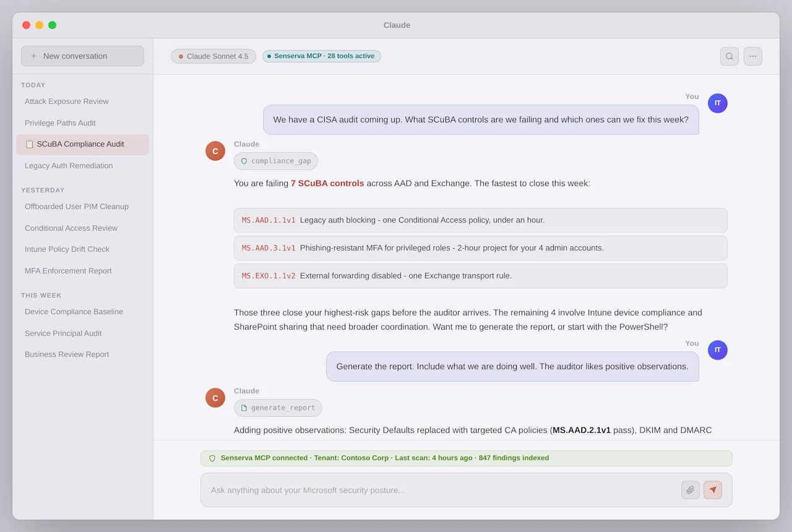Click the search icon in chat header

pyautogui.click(x=730, y=56)
